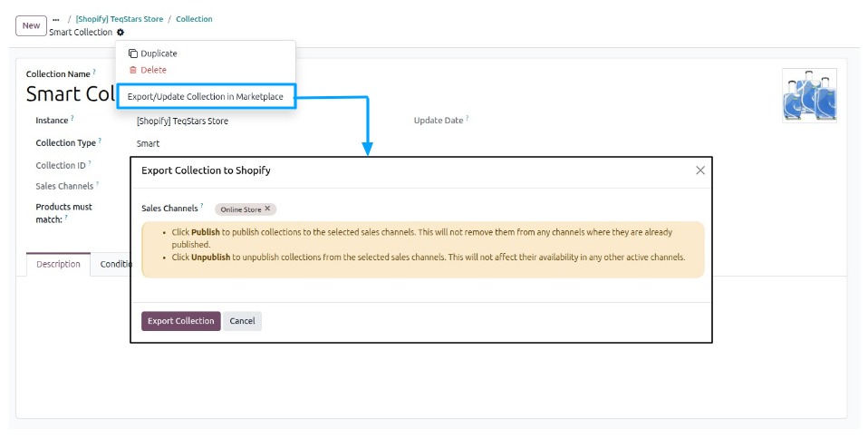Open the breadcrumb ellipsis menu
868x438 pixels.
(56, 19)
